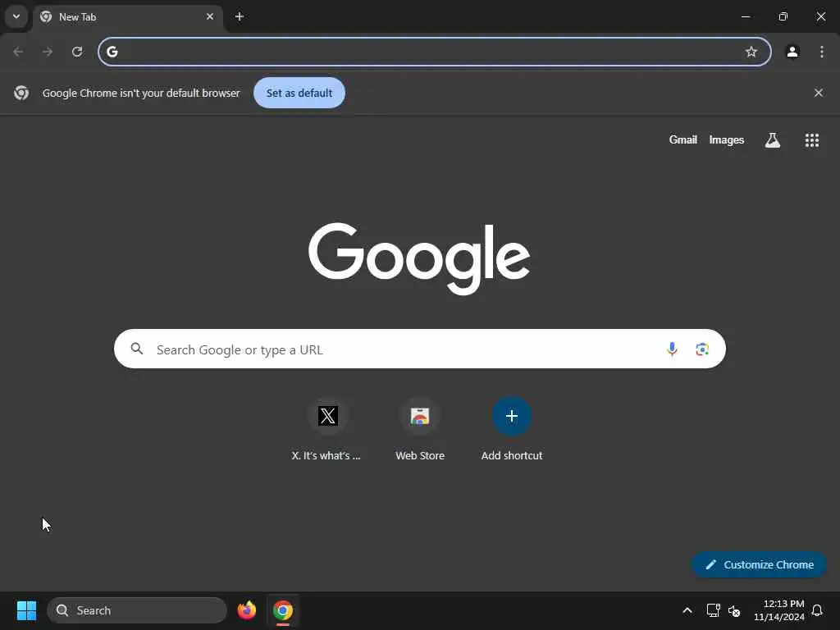
Task: Dismiss the default browser infobar
Action: [818, 93]
